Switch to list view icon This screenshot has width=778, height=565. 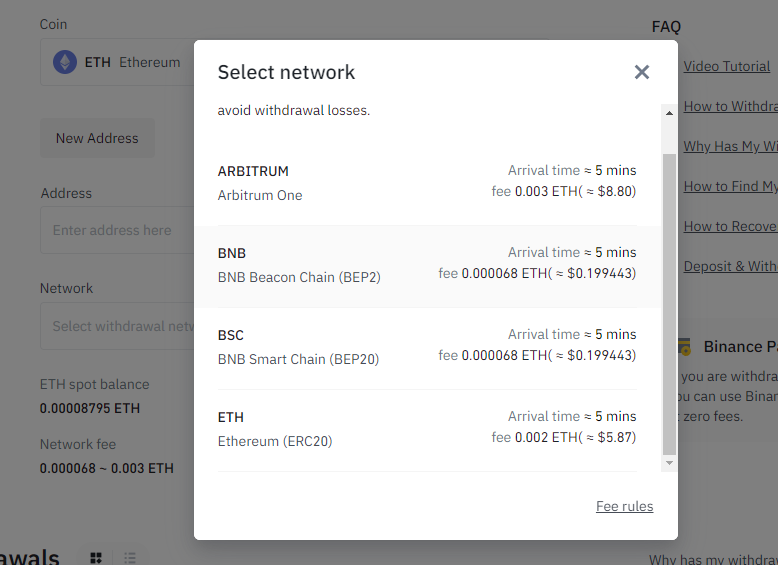[130, 558]
